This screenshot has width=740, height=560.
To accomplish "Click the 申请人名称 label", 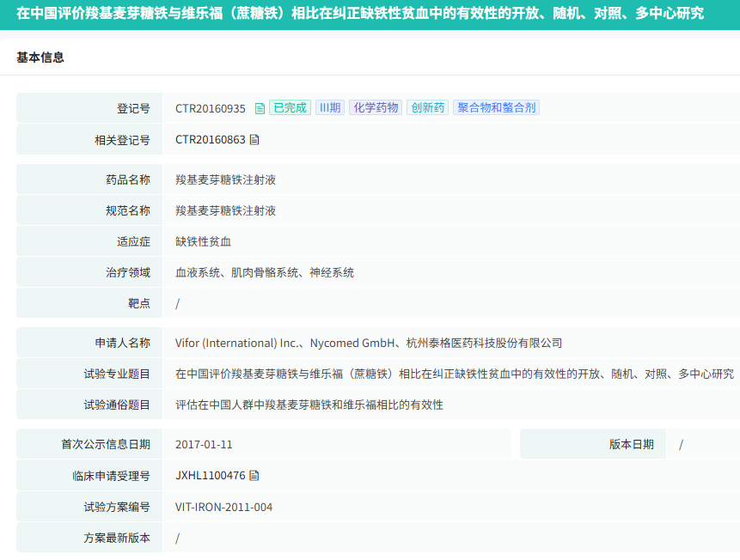I will [122, 343].
